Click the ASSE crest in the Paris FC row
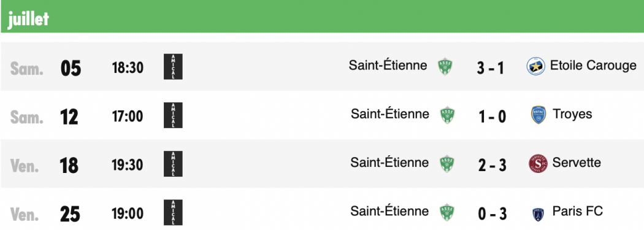This screenshot has height=230, width=644. click(x=447, y=212)
